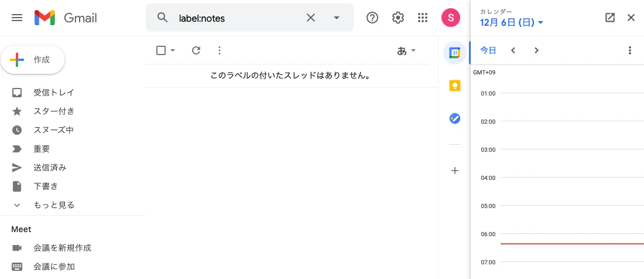The height and width of the screenshot is (279, 644).
Task: Click the drafts document icon
Action: point(17,186)
